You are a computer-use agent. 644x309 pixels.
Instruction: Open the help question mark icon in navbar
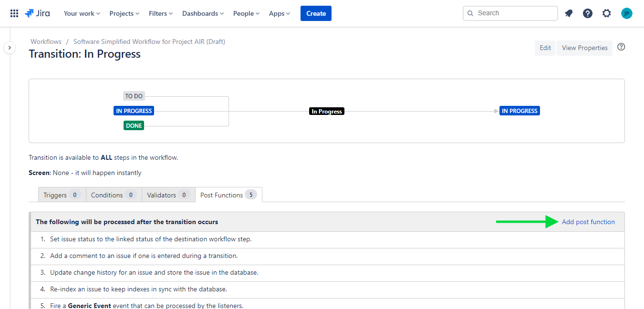pos(588,13)
